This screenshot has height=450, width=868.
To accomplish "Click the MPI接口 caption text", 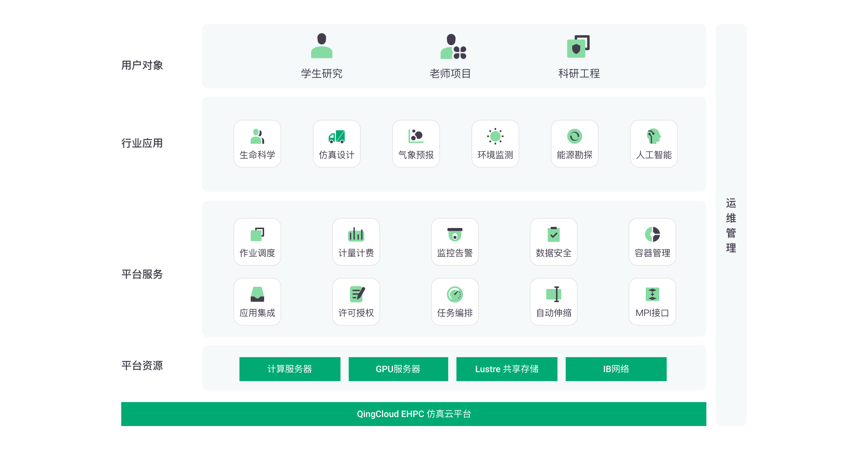I will (x=652, y=313).
